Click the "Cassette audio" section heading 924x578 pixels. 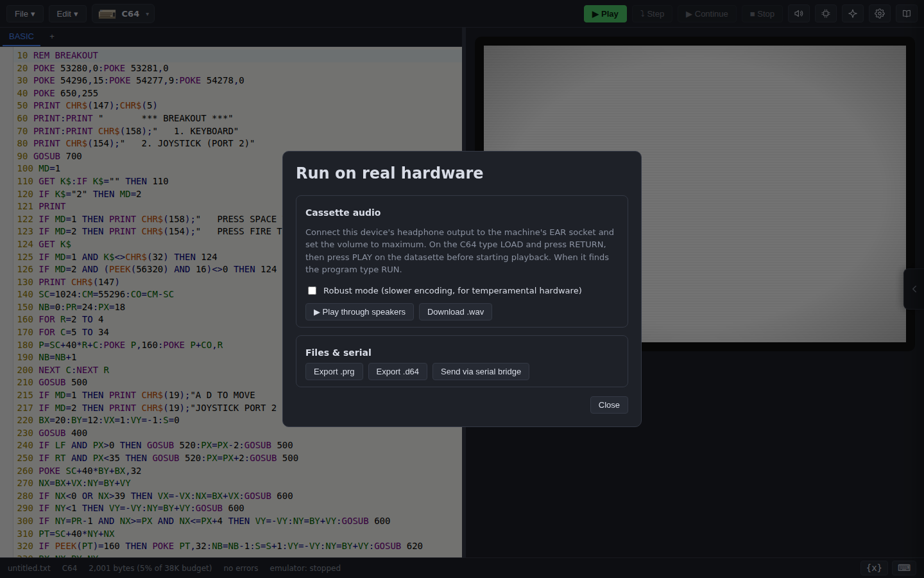[343, 213]
